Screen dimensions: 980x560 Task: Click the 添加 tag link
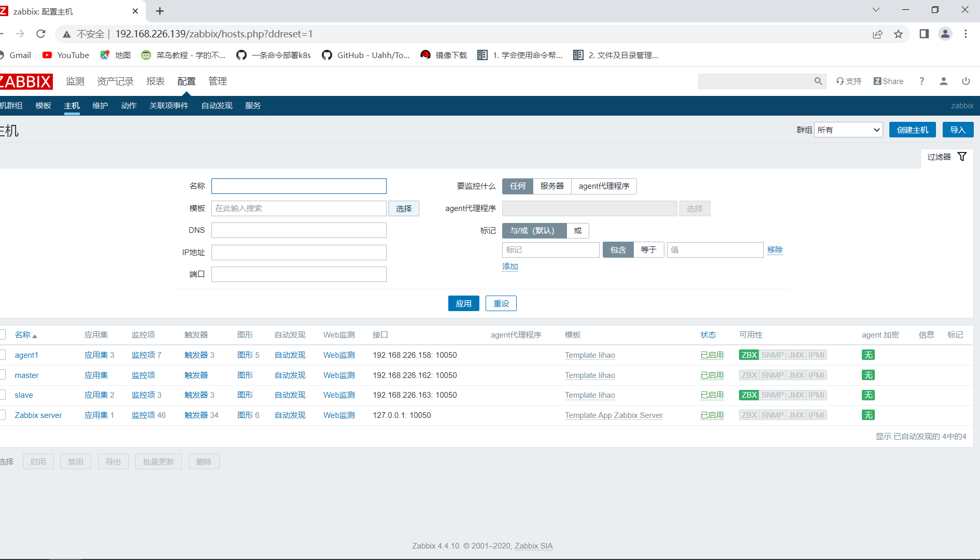click(510, 267)
